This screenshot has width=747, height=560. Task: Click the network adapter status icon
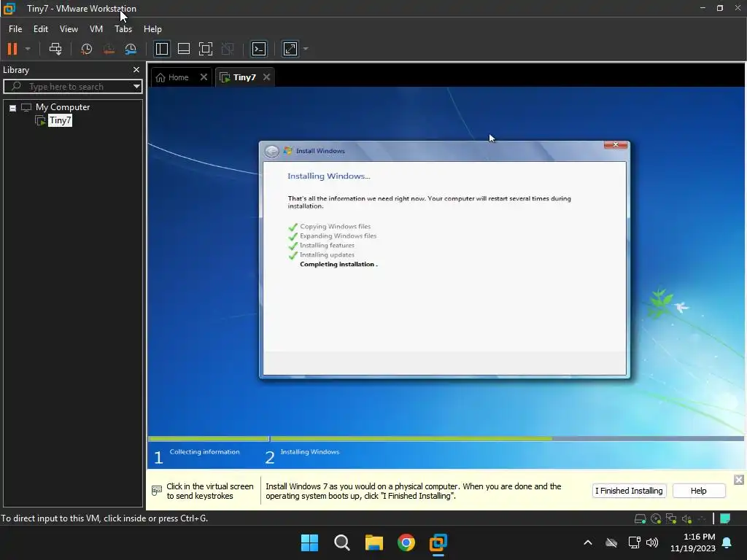click(671, 518)
